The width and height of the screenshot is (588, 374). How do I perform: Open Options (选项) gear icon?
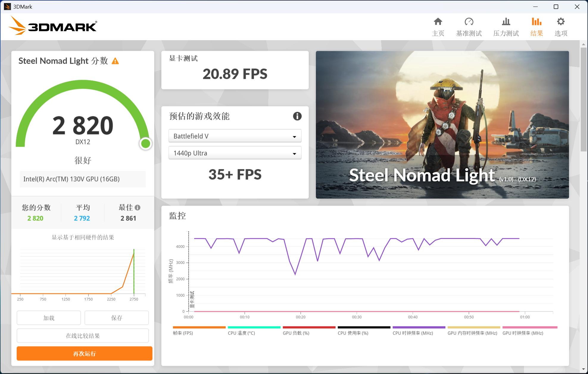[561, 22]
